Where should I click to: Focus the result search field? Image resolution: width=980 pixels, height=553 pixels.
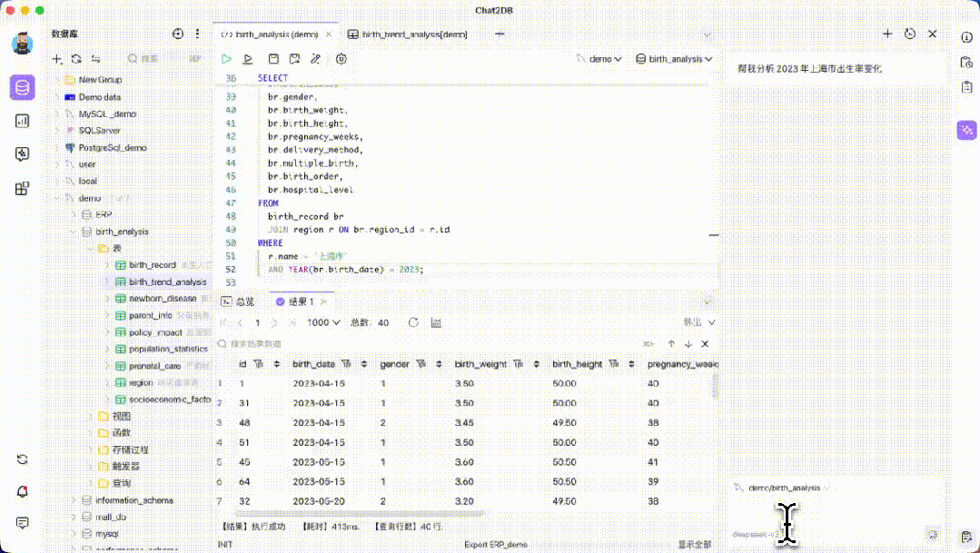431,343
